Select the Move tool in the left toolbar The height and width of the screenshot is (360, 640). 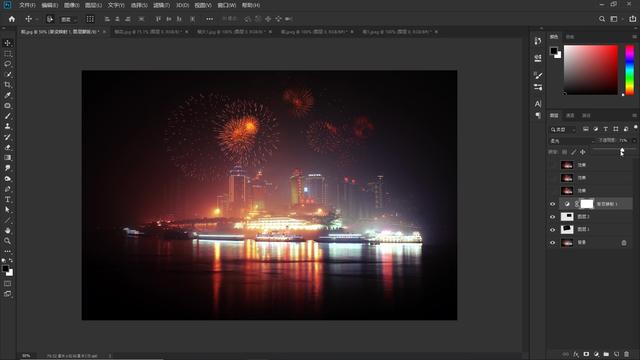pyautogui.click(x=7, y=43)
